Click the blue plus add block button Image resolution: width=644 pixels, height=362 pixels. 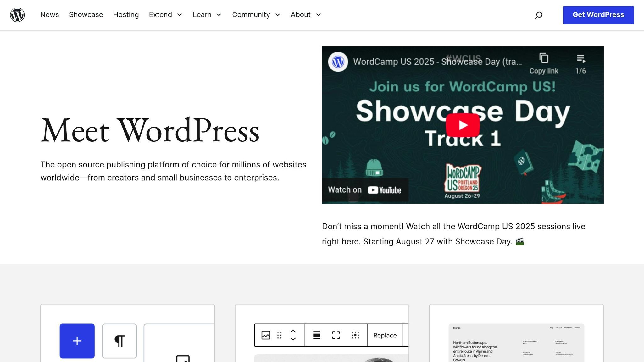77,341
